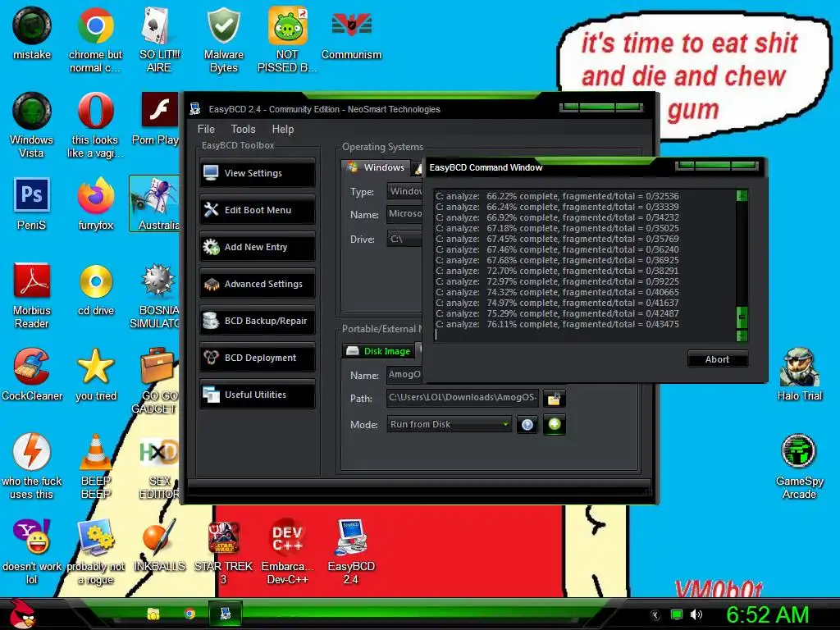Open BCD Deployment section
The width and height of the screenshot is (840, 630).
tap(257, 358)
